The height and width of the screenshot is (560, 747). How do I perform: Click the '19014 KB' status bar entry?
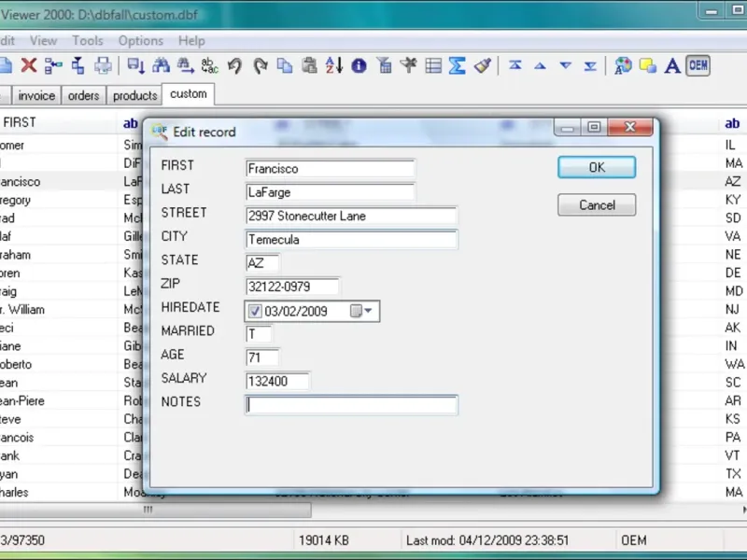[323, 540]
